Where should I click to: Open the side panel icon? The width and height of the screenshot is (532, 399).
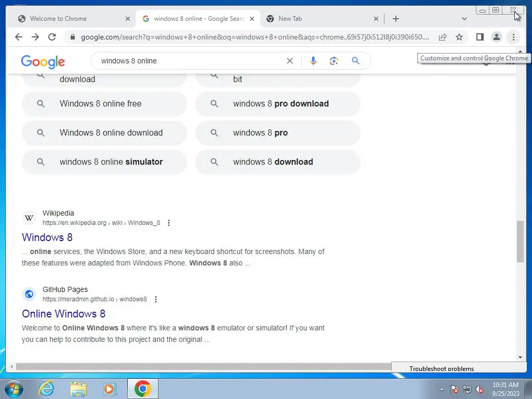tap(480, 37)
